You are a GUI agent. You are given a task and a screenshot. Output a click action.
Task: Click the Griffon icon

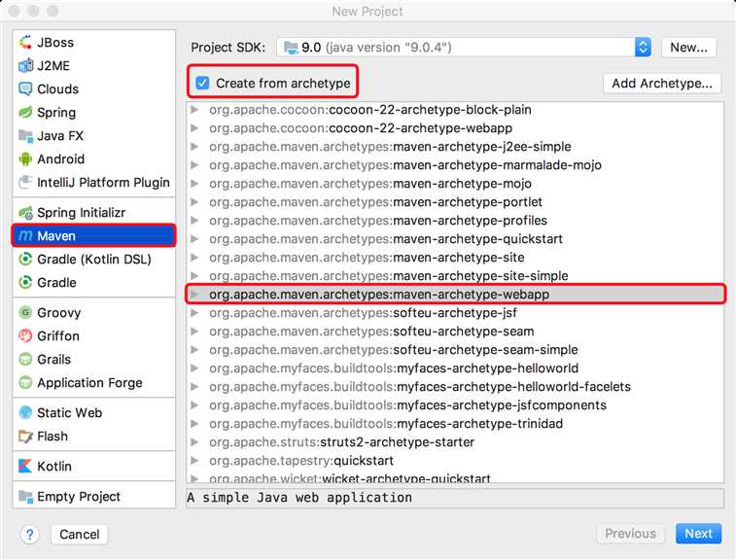(x=25, y=336)
